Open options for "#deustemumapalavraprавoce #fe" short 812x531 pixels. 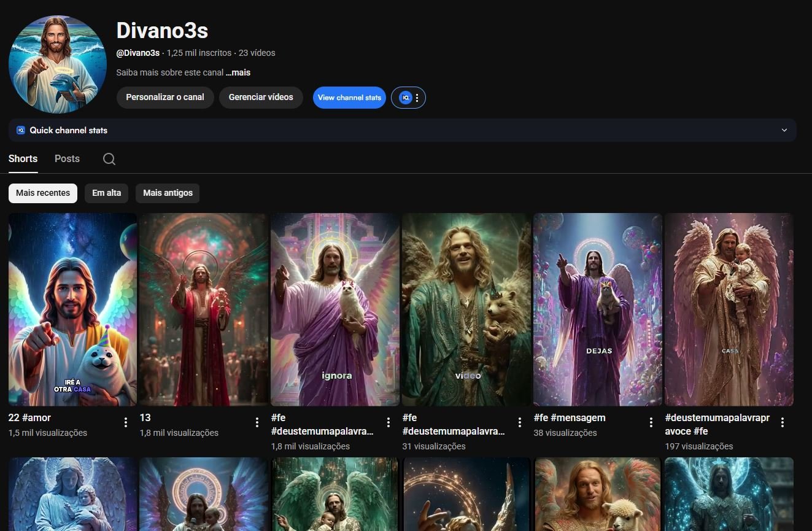(783, 422)
